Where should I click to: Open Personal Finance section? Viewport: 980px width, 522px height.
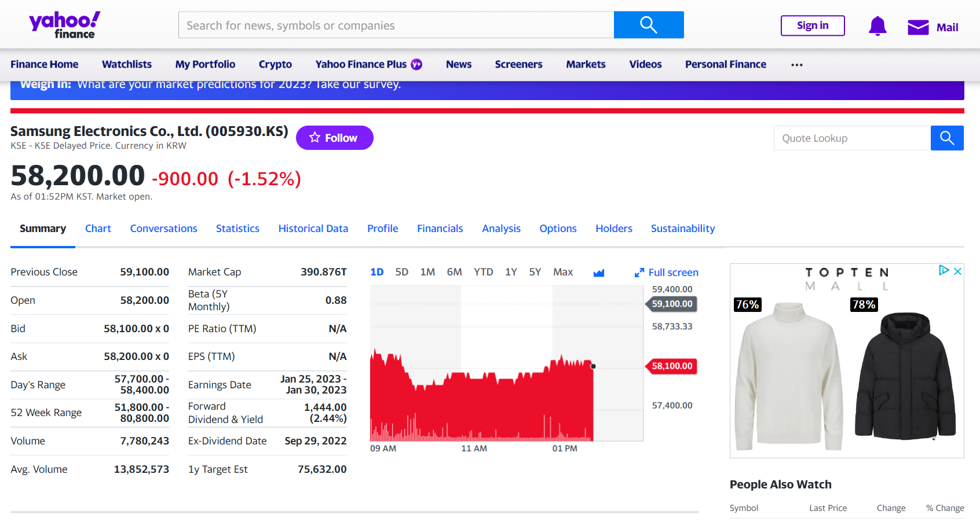(726, 64)
